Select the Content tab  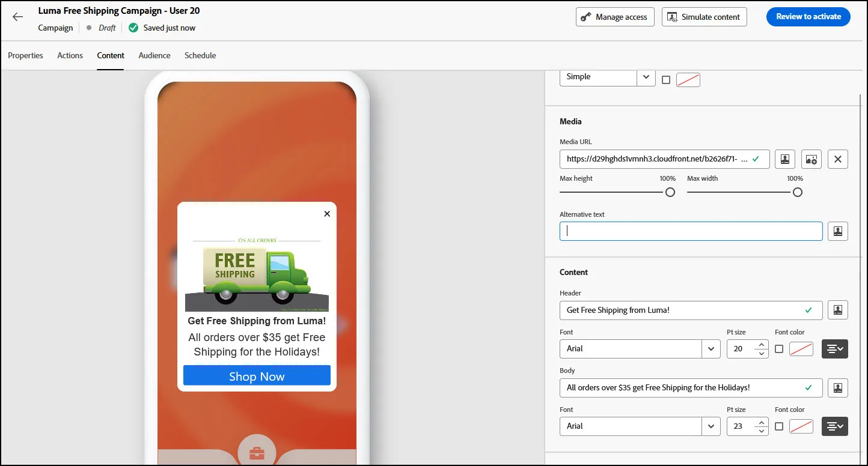111,55
